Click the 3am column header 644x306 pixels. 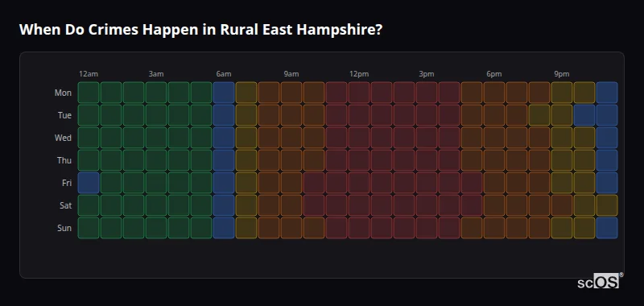tap(156, 74)
